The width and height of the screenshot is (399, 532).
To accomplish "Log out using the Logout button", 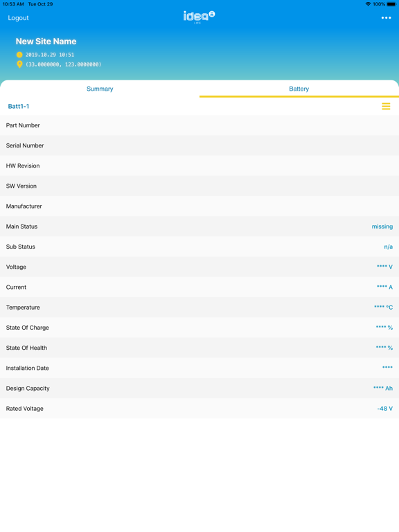I will coord(18,18).
